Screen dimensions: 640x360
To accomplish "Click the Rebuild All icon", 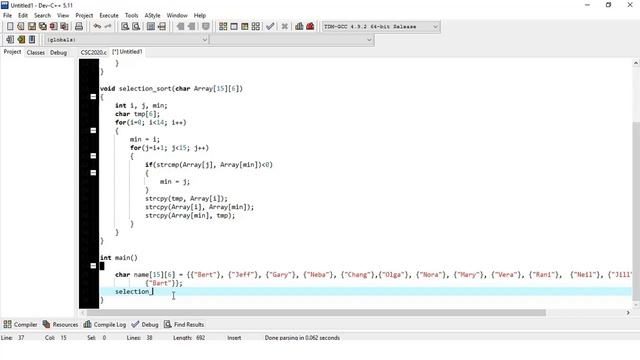I will [256, 27].
